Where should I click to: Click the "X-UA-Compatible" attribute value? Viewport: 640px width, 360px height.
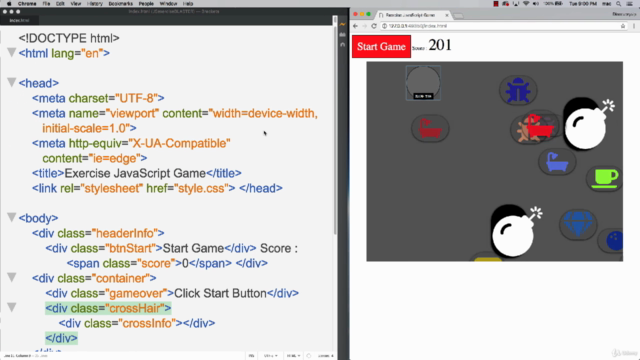tap(180, 143)
